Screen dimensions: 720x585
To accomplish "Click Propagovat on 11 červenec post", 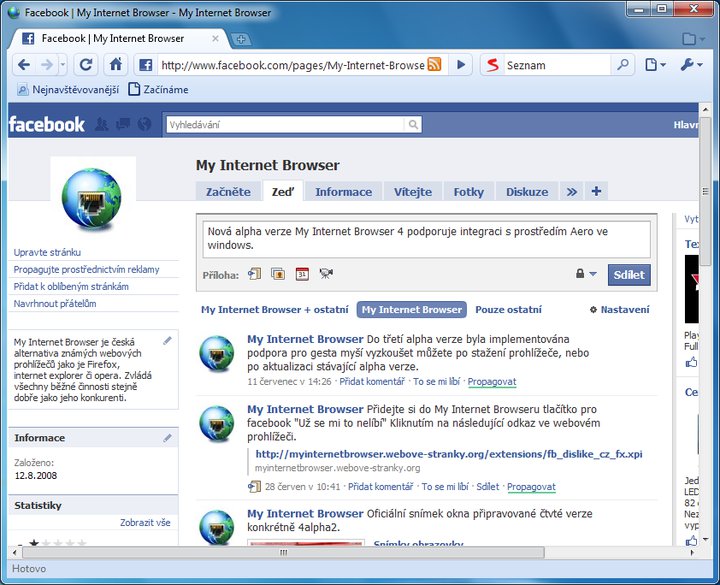I will tap(492, 382).
